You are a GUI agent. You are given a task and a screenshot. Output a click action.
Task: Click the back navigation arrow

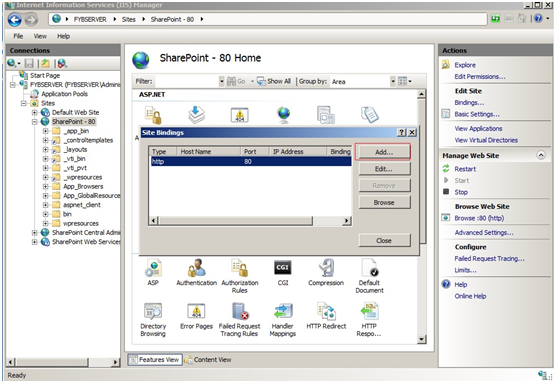(15, 20)
